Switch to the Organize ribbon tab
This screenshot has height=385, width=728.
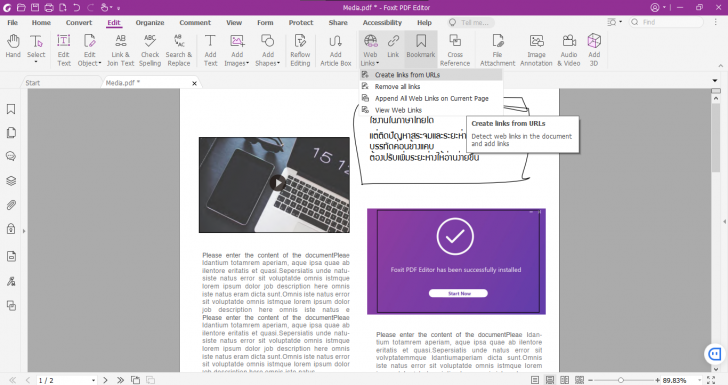(x=150, y=22)
